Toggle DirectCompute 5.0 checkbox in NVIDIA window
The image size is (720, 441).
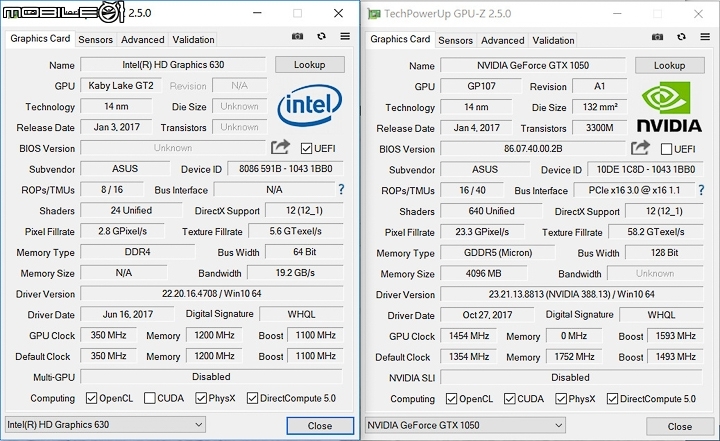click(612, 399)
